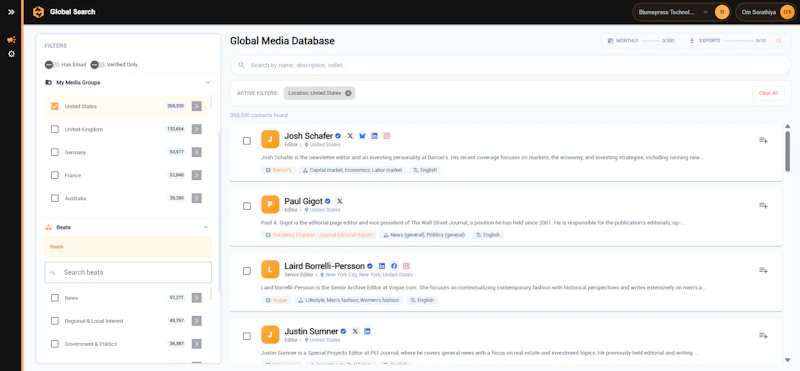Open Justin Sumner's X profile icon
Viewport: 800px width, 371px height.
click(355, 331)
